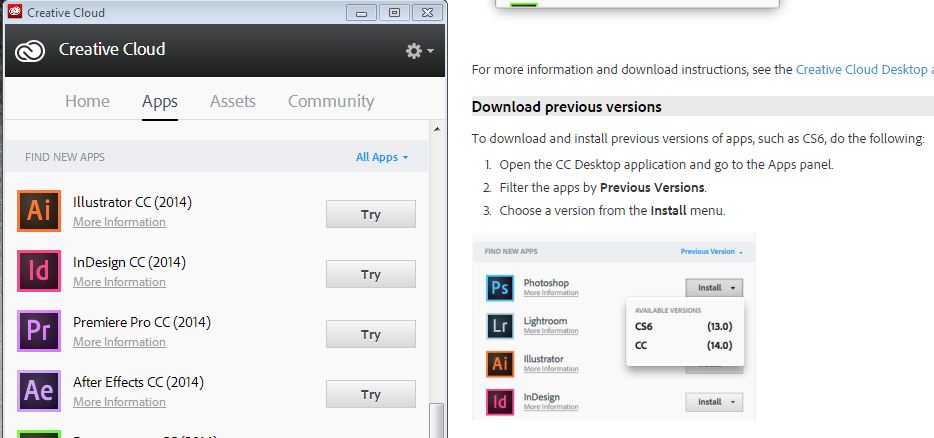
Task: Click the apps list scrollbar thumb
Action: click(437, 420)
